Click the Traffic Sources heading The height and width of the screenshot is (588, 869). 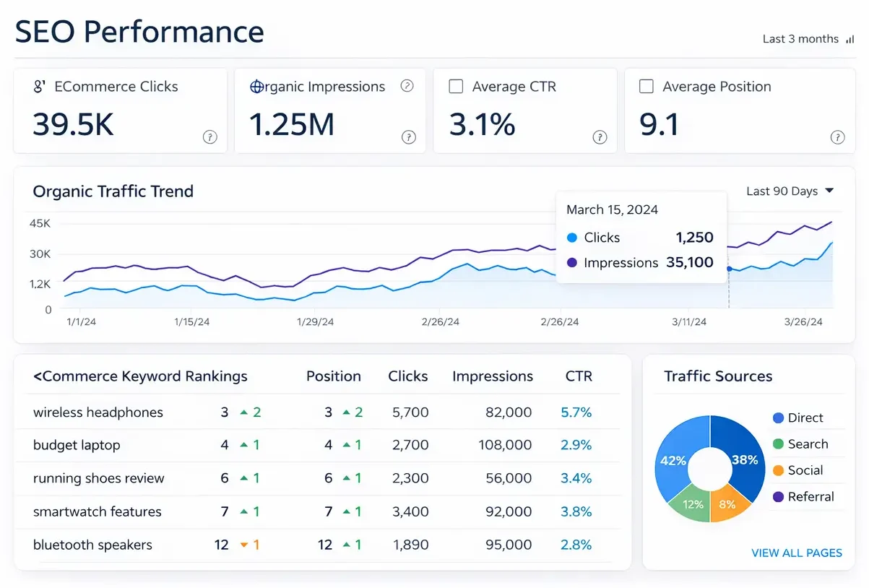[x=718, y=376]
